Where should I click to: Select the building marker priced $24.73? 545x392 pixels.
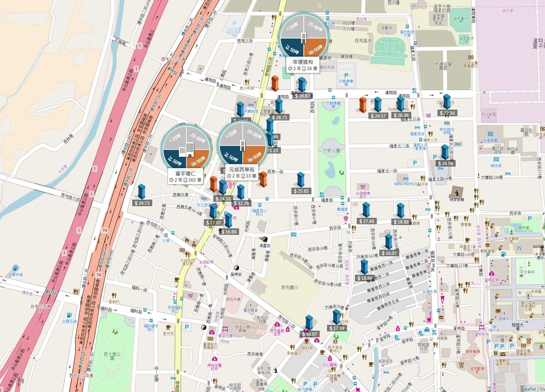point(142,192)
